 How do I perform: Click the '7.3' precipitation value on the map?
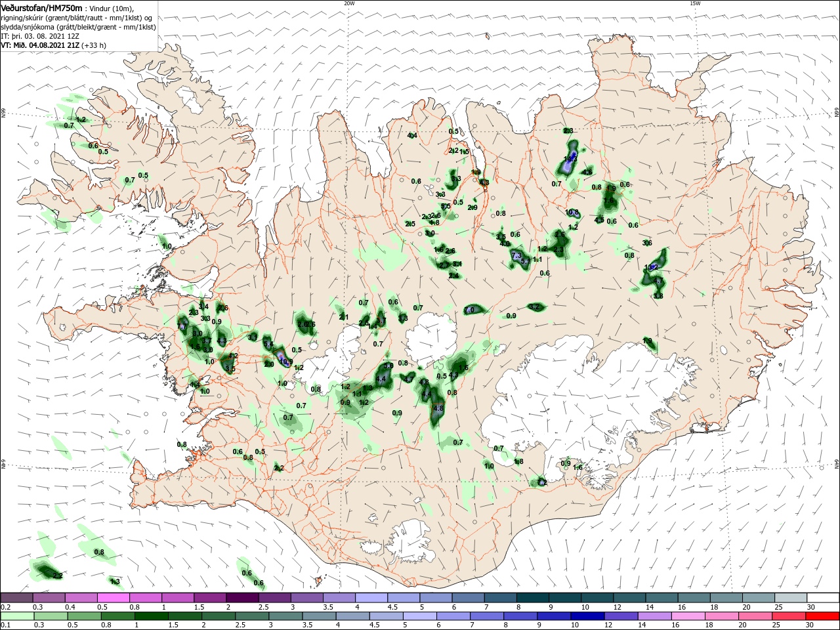[516, 255]
